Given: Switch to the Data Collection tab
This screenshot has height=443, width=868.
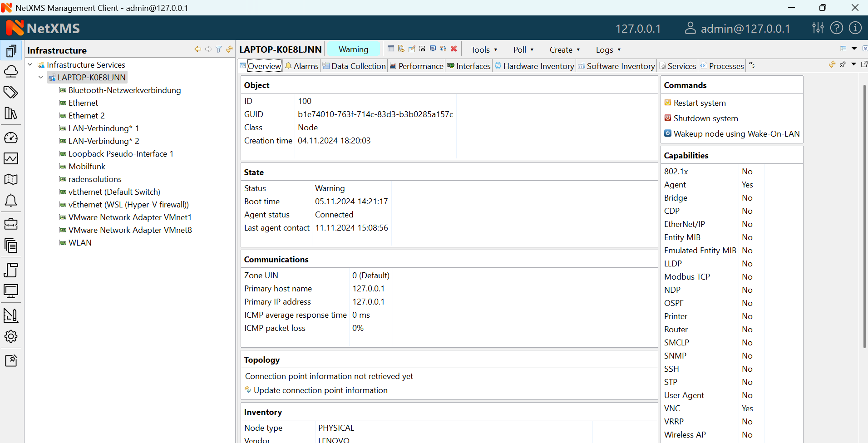Looking at the screenshot, I should pyautogui.click(x=359, y=66).
